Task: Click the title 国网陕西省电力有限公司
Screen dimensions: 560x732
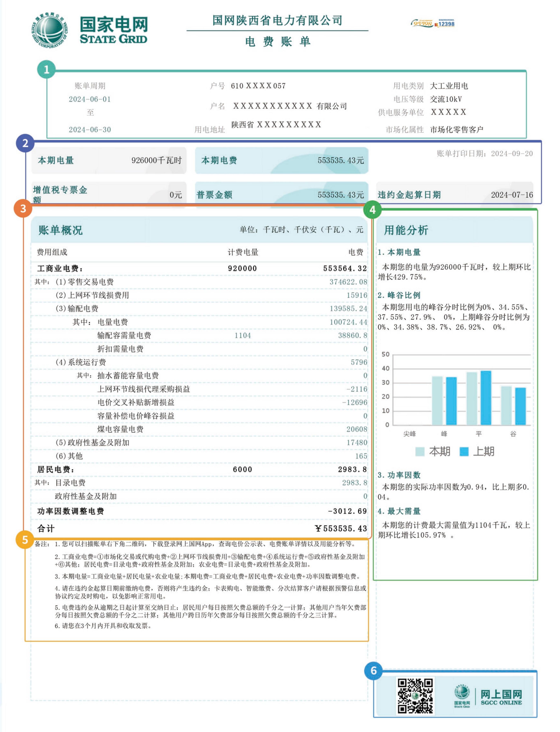Action: (277, 20)
